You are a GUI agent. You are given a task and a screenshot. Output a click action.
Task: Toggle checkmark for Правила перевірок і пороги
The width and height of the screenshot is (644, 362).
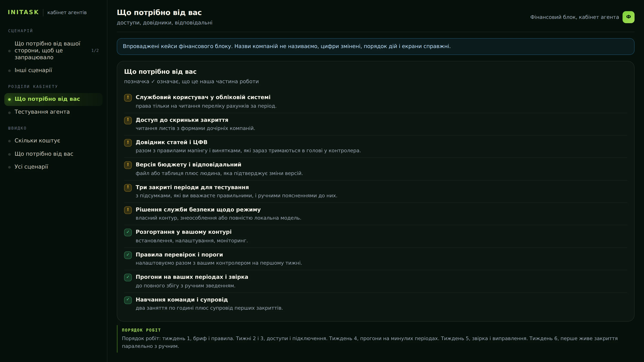click(x=128, y=255)
